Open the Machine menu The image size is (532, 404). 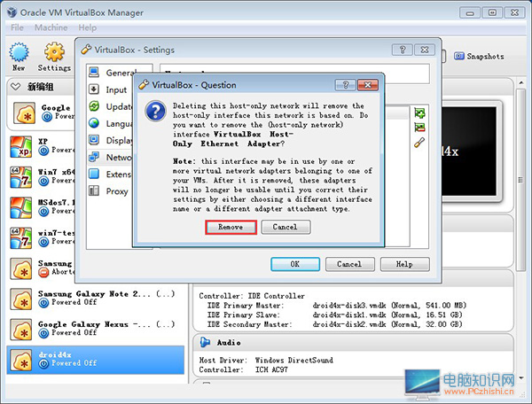point(51,27)
